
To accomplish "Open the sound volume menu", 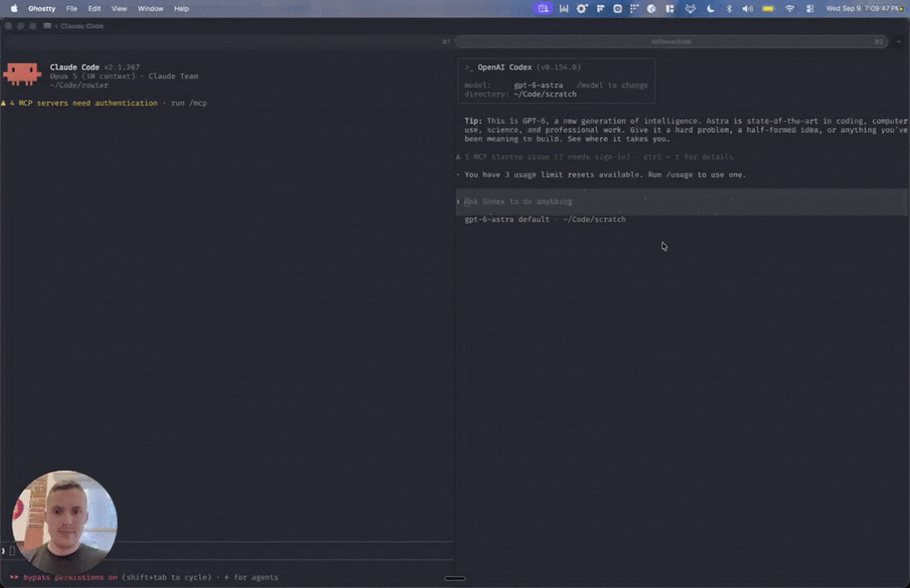I will (x=747, y=9).
